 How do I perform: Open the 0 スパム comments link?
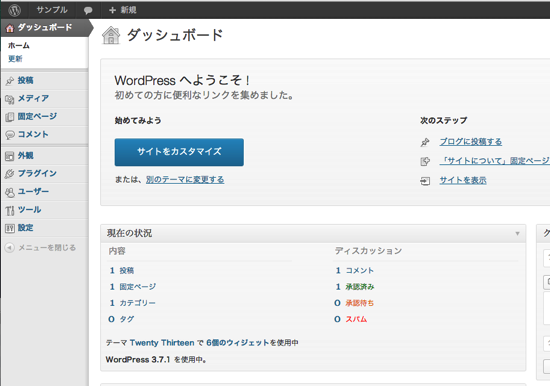[350, 319]
